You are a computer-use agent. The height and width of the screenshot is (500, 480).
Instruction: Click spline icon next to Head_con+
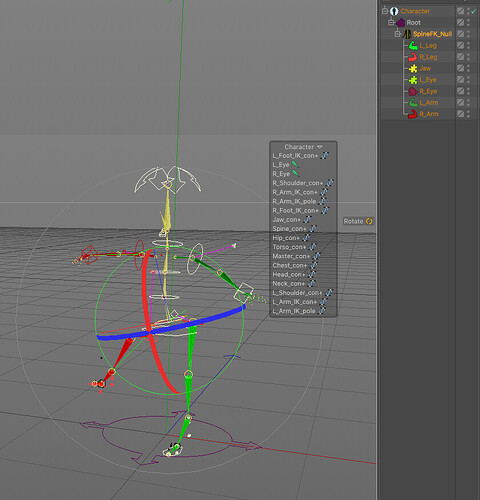311,275
